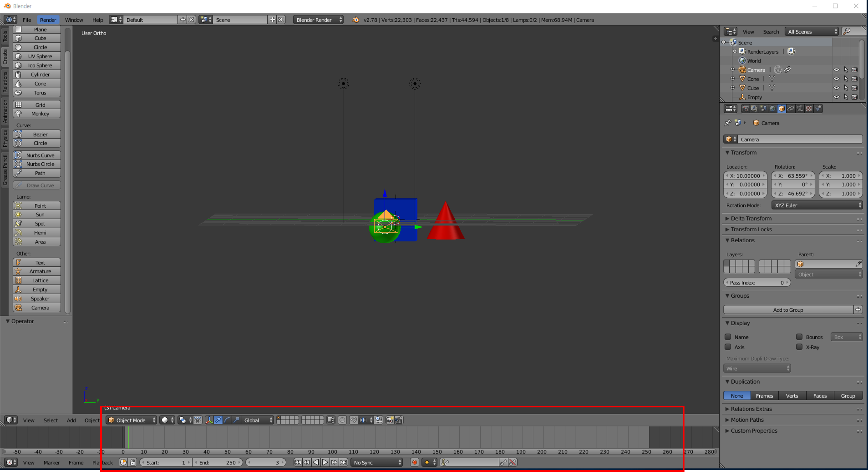Click the jump to start frame button

coord(298,463)
